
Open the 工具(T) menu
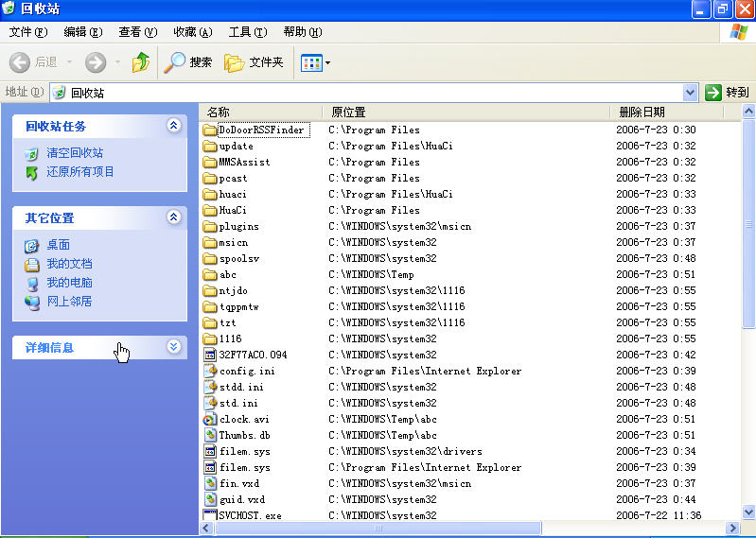click(x=247, y=32)
